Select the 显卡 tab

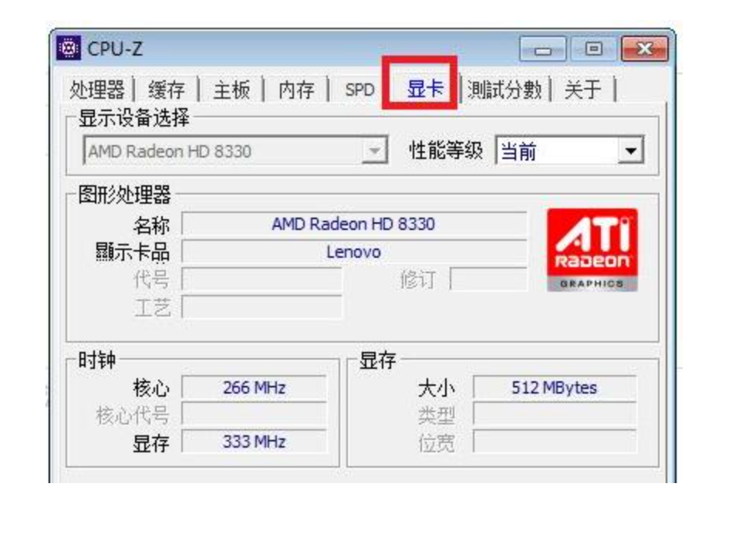click(425, 90)
